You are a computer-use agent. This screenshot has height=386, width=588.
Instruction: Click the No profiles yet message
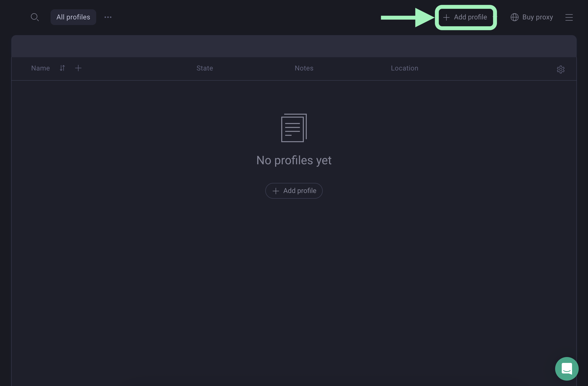pos(294,160)
